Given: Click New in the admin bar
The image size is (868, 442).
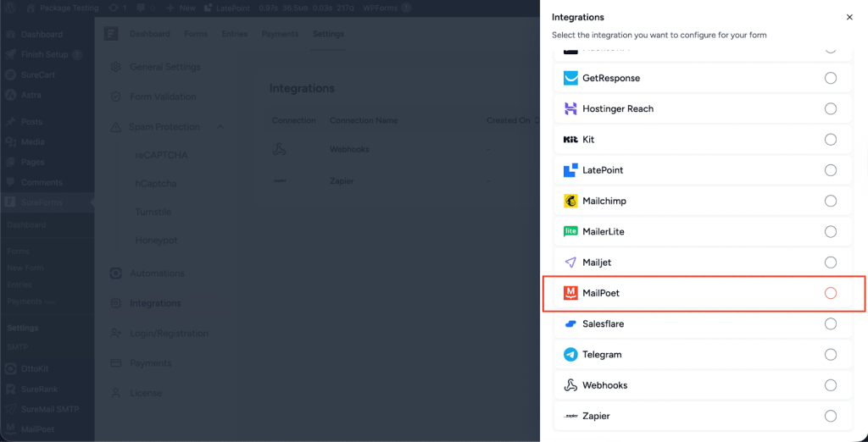Looking at the screenshot, I should click(181, 8).
